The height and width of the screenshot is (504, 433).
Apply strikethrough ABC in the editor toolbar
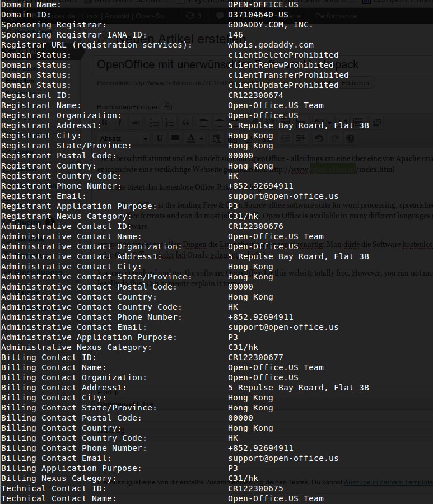click(136, 123)
